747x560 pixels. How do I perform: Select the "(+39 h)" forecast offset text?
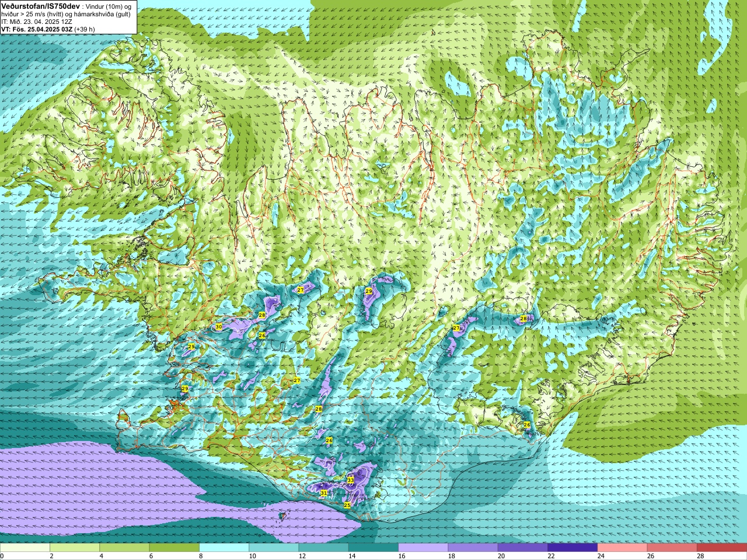pyautogui.click(x=85, y=29)
